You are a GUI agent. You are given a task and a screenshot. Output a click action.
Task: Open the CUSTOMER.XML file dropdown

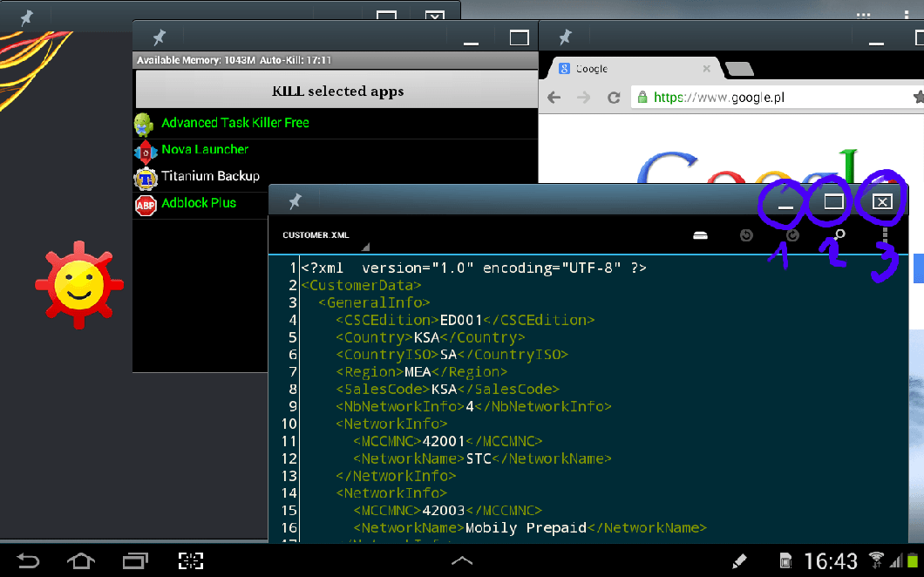click(x=325, y=235)
